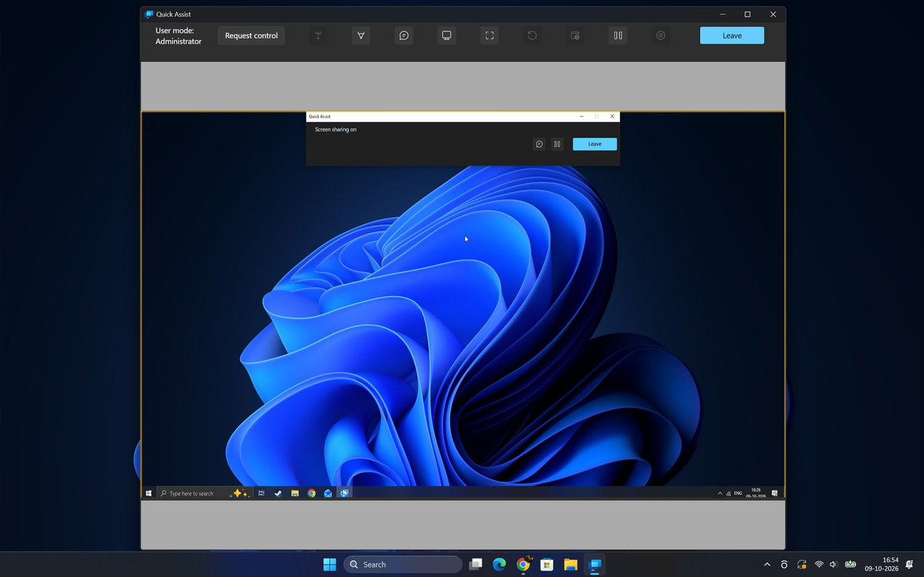Open the remote taskbar clock showing 16:26
This screenshot has width=924, height=577.
tap(755, 493)
